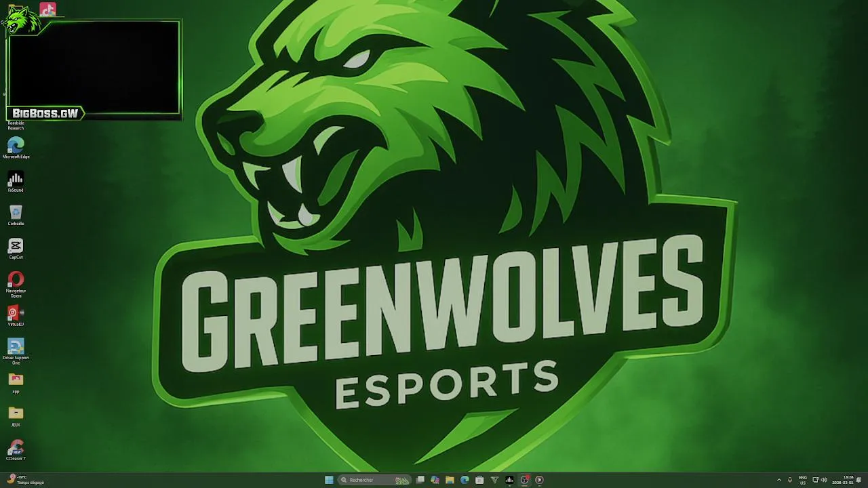Open File Explorer from the taskbar
This screenshot has width=868, height=488.
click(450, 480)
